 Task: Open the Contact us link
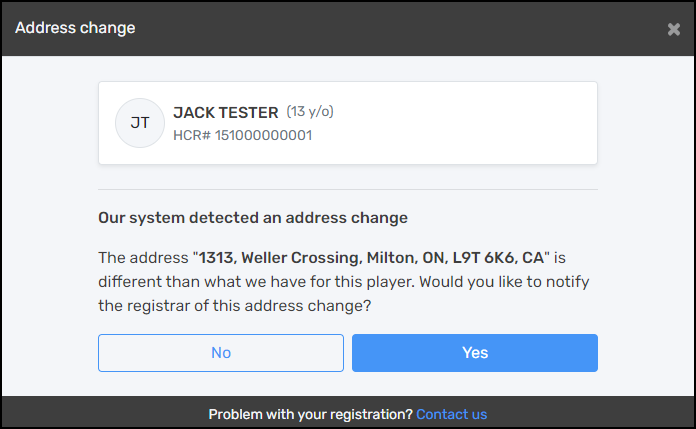click(452, 414)
